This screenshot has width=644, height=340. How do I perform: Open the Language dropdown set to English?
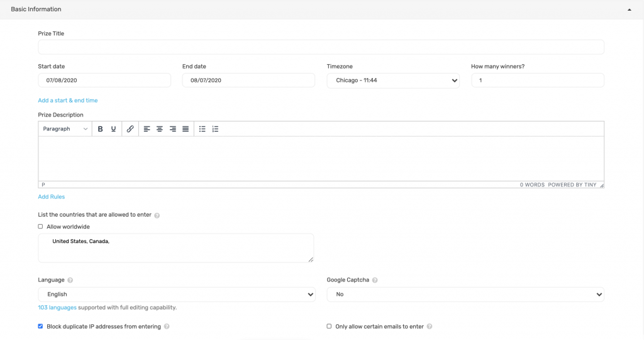tap(177, 295)
